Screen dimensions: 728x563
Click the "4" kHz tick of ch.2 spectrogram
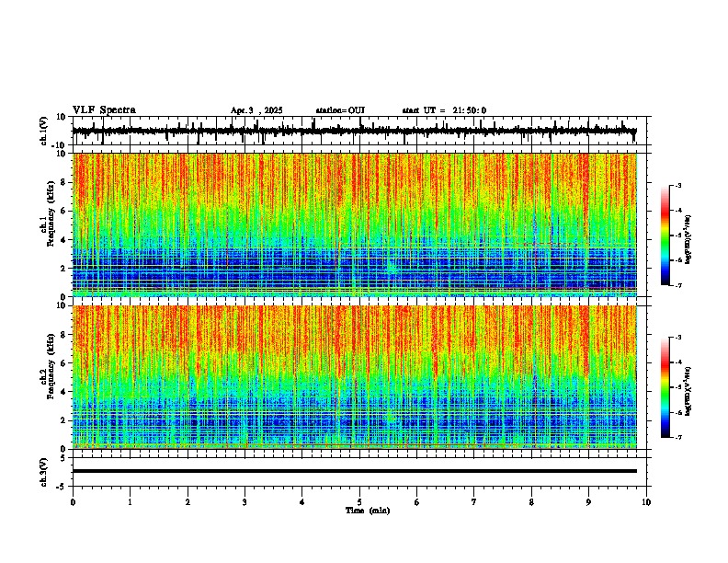pos(64,392)
